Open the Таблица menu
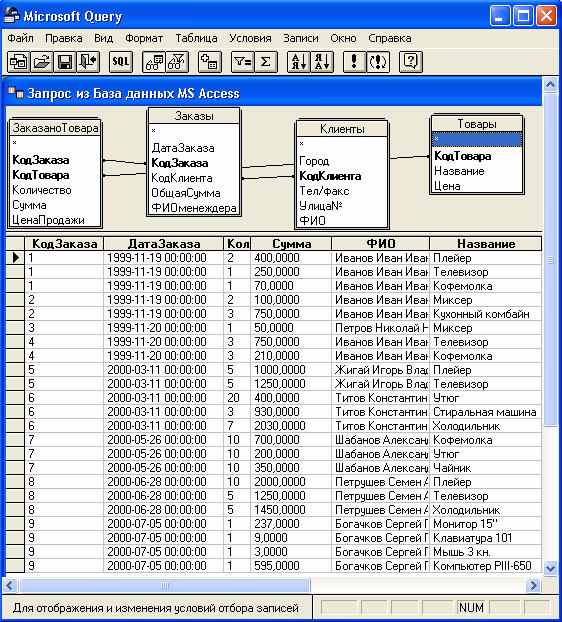The width and height of the screenshot is (562, 622). coord(196,38)
